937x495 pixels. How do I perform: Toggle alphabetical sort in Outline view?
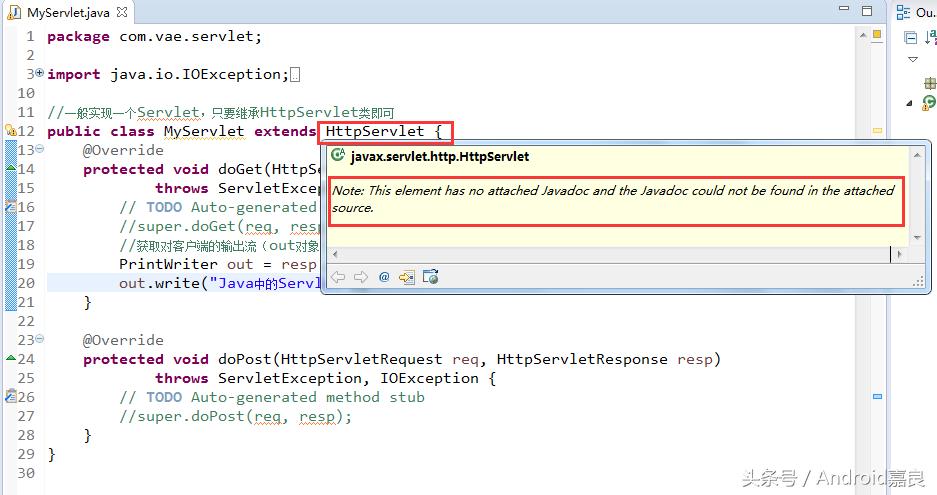(930, 38)
